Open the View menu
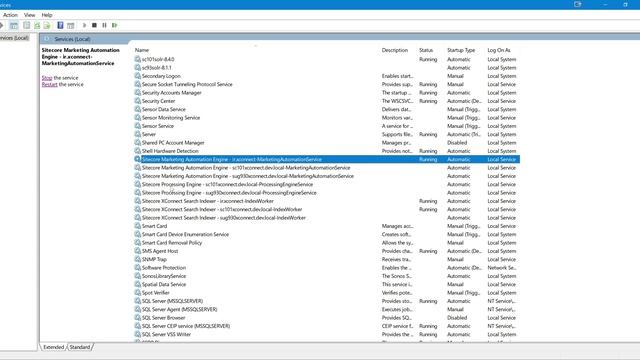This screenshot has height=360, width=640. [29, 15]
